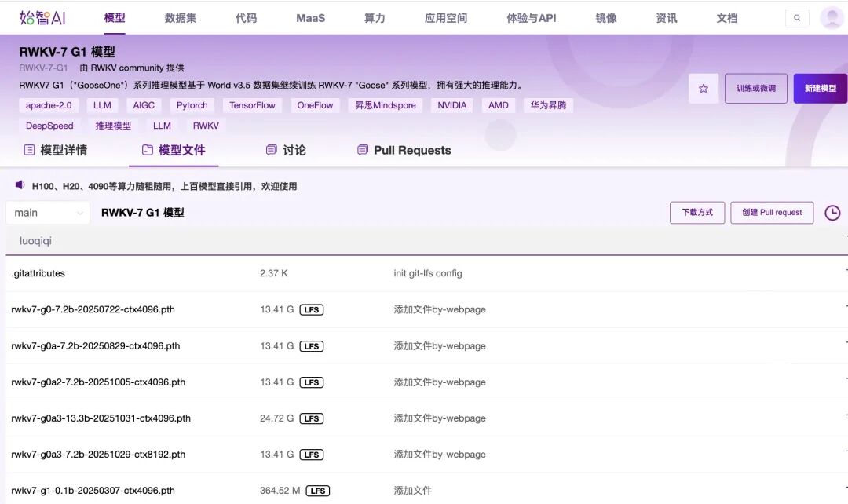The width and height of the screenshot is (848, 504).
Task: Open the .gitattributes file
Action: point(38,274)
